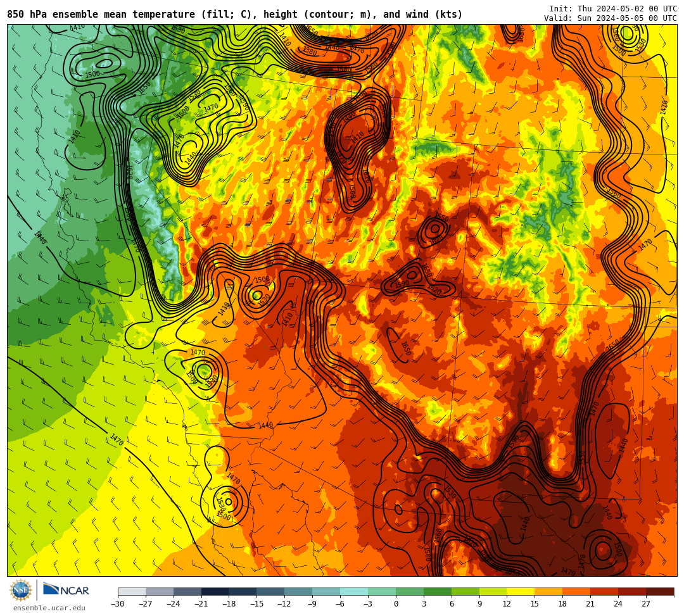The height and width of the screenshot is (616, 684).
Task: Click the −12 colorbar tick label
Action: coord(285,604)
